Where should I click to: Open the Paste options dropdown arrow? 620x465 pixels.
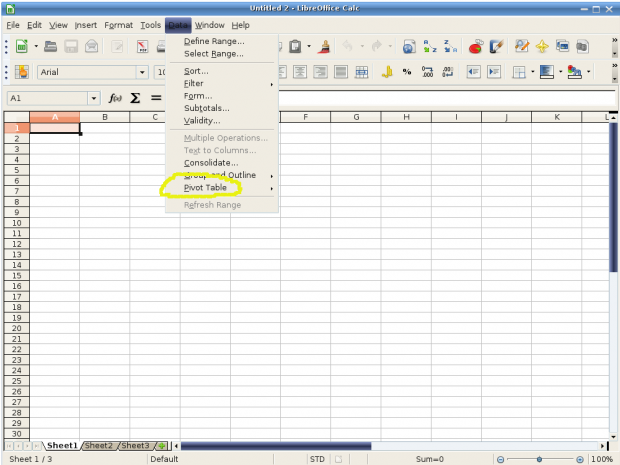point(309,46)
